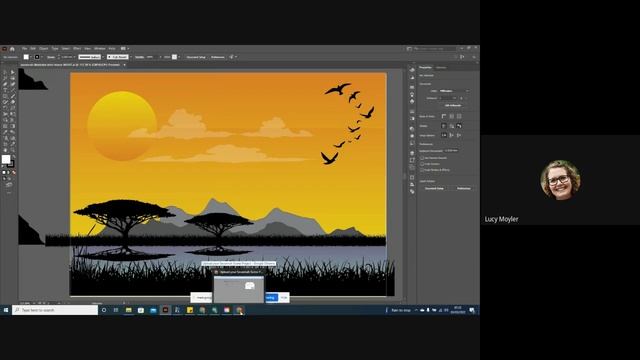This screenshot has width=640, height=360.
Task: Select the Pen tool
Action: click(x=5, y=84)
